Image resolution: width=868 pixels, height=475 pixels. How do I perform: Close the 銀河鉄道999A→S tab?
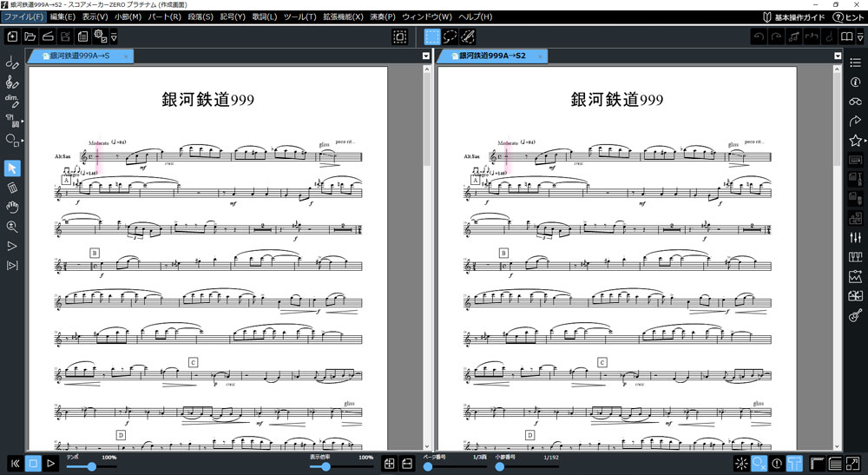point(126,56)
